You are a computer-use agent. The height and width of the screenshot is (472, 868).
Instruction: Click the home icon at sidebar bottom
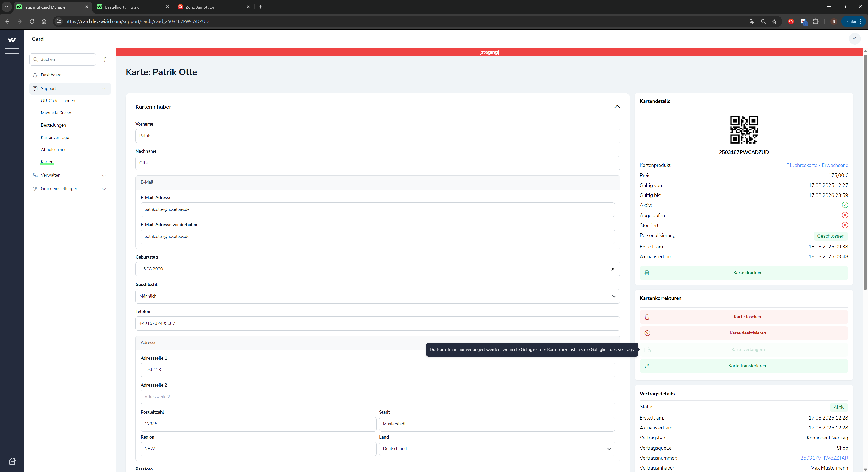click(x=12, y=461)
